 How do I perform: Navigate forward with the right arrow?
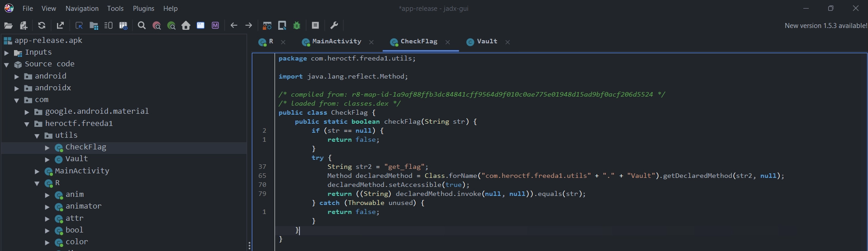(x=248, y=26)
